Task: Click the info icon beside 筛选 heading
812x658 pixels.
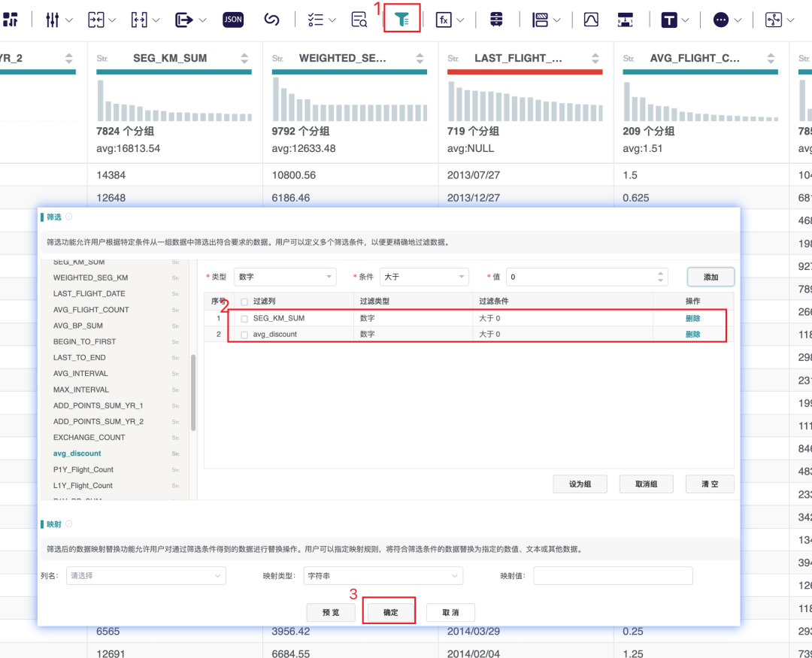Action: click(69, 217)
